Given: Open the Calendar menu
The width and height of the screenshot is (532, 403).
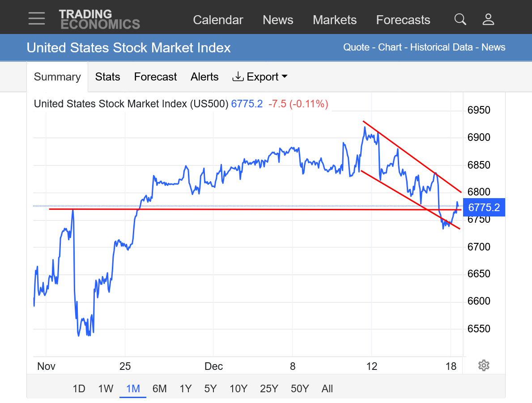Looking at the screenshot, I should (x=218, y=20).
